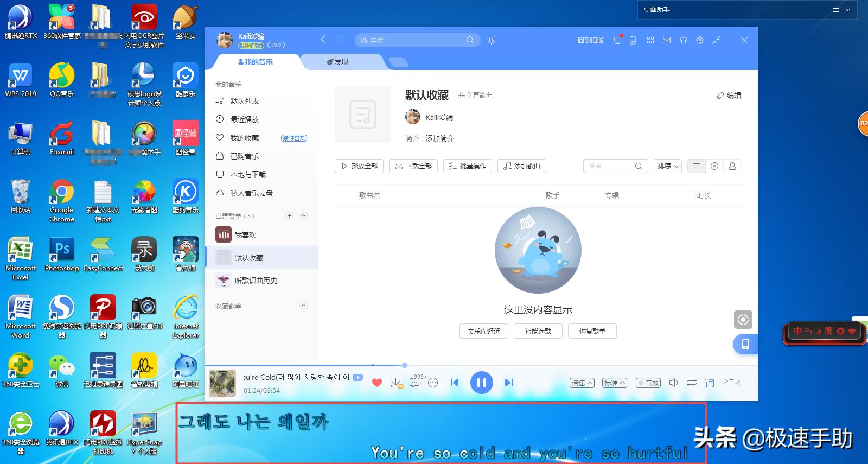
Task: Click 播放全部 button
Action: pyautogui.click(x=359, y=166)
